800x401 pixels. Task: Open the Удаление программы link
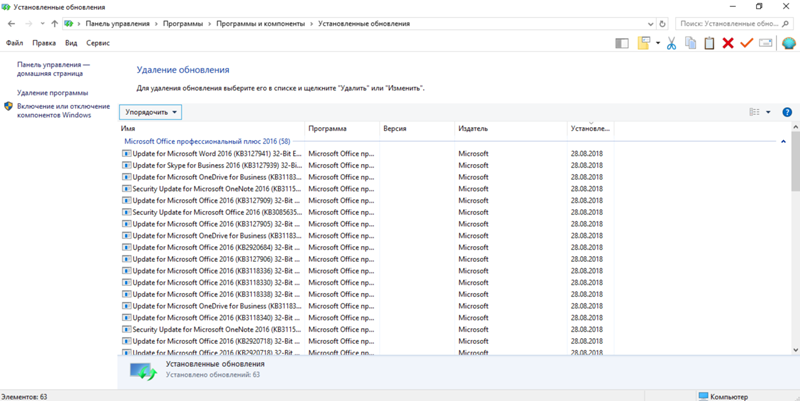53,93
